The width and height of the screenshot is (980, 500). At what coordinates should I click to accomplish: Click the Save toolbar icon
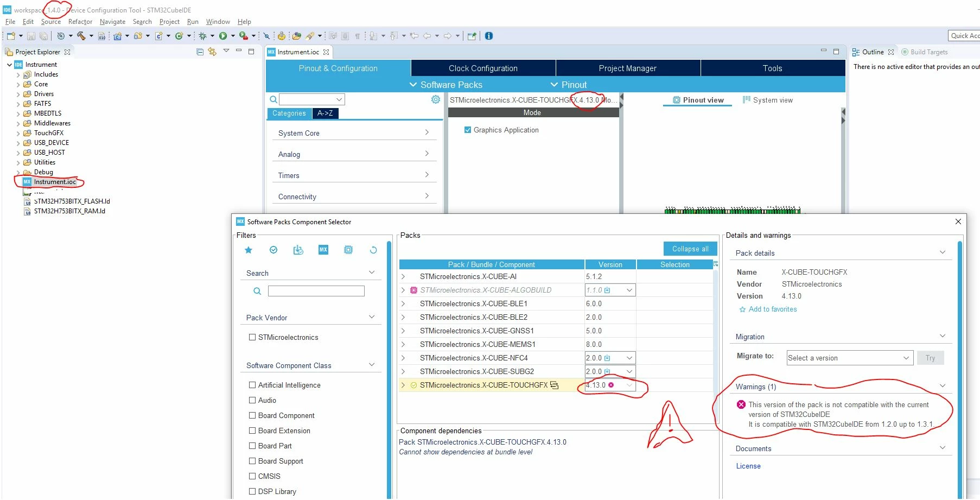point(31,36)
